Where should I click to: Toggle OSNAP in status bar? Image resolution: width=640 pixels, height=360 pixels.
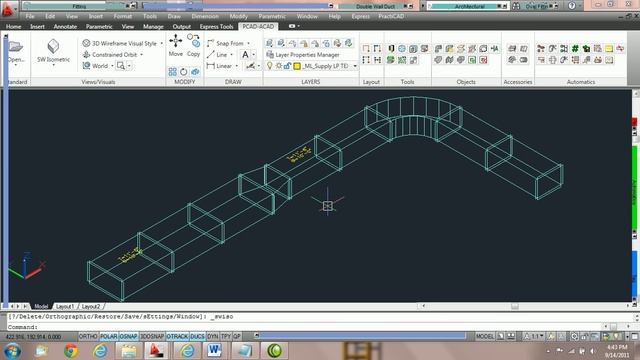129,336
